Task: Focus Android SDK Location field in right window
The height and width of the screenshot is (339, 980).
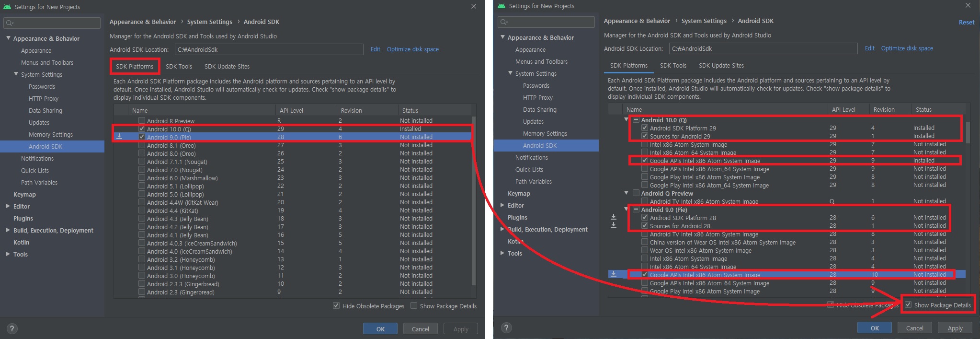Action: [763, 48]
